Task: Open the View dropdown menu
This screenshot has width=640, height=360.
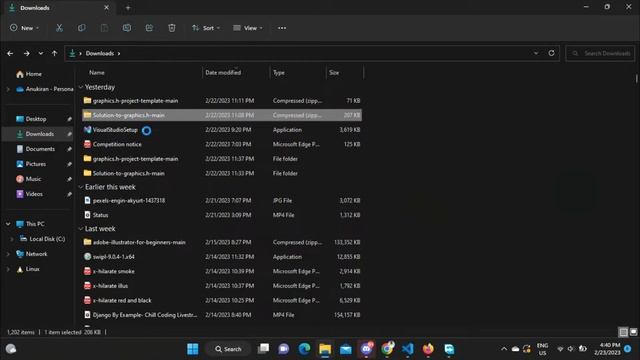Action: [x=248, y=28]
